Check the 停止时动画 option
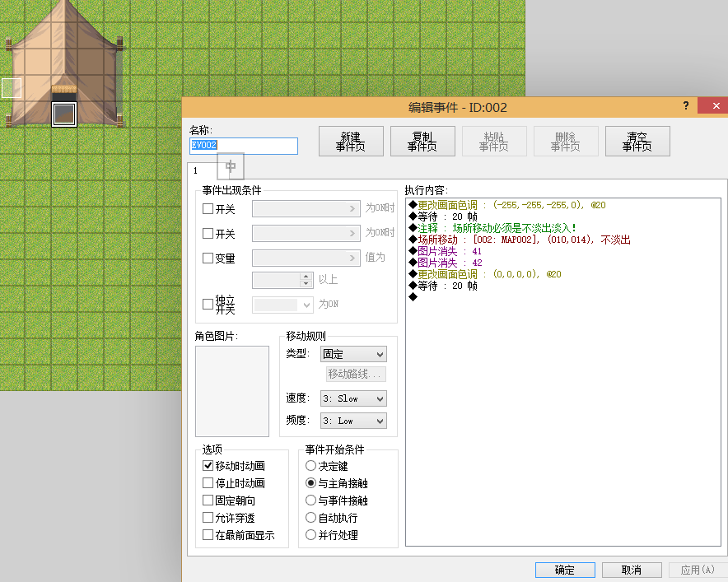 208,483
